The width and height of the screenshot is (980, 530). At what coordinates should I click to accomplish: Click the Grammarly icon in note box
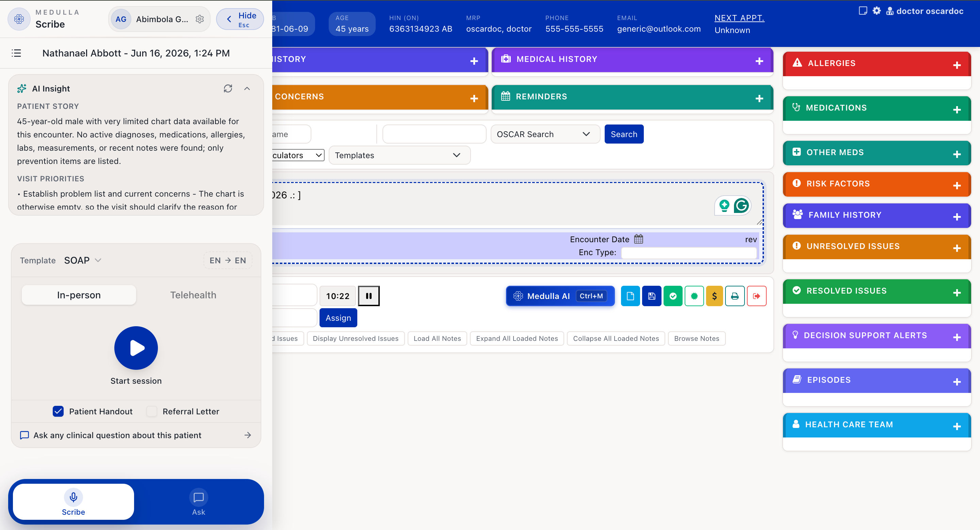[741, 206]
